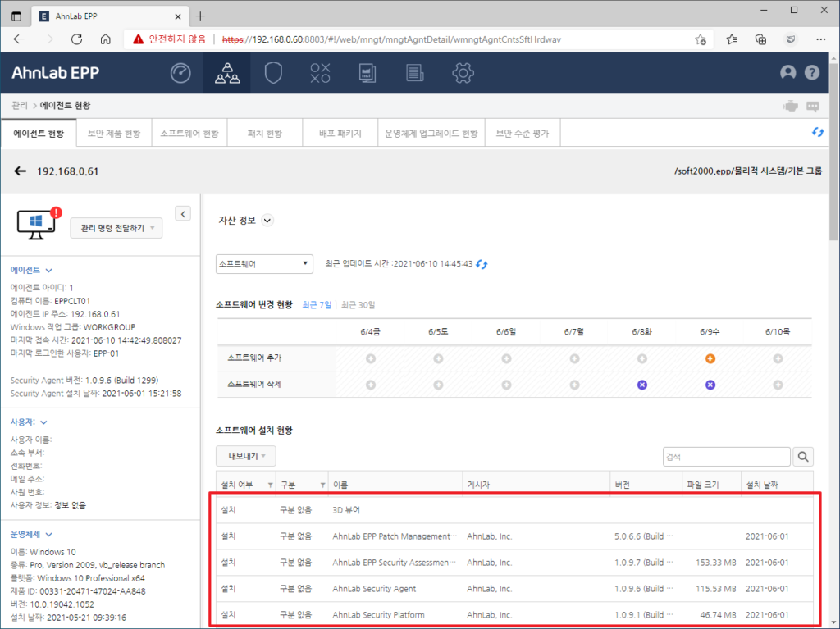Open the help question mark icon
840x629 pixels.
[811, 72]
